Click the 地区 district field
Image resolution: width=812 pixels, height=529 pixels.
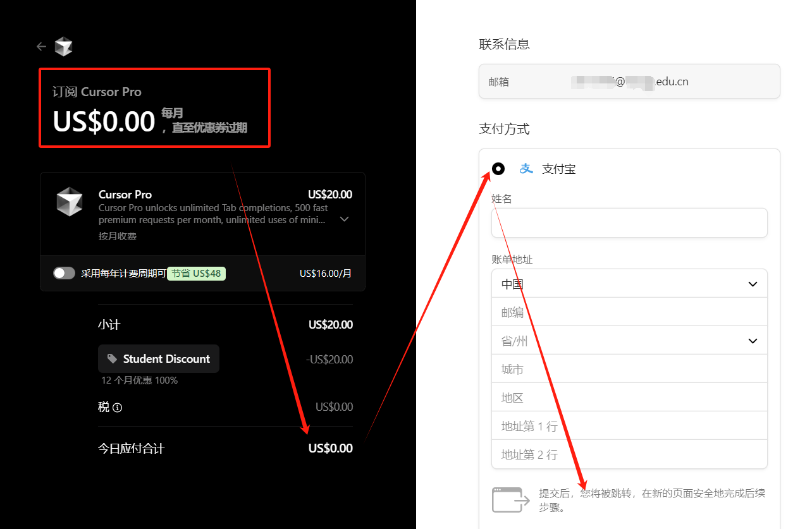[x=629, y=397]
